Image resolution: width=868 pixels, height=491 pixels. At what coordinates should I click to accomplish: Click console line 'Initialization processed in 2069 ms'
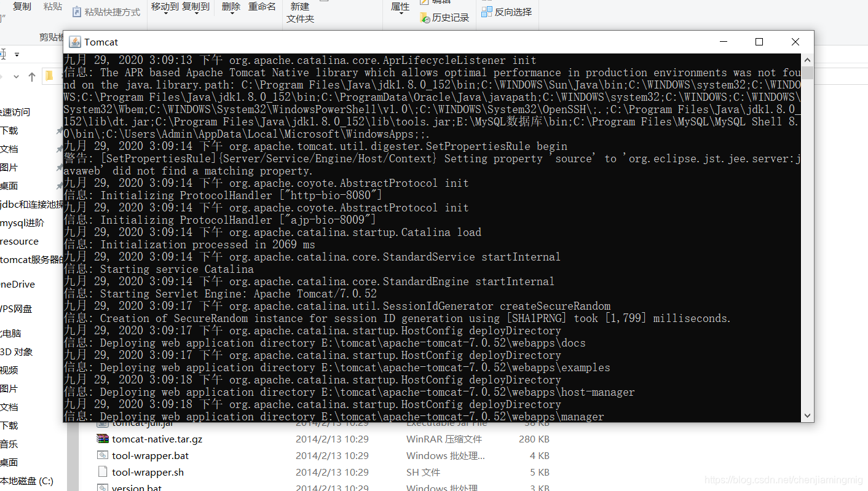pos(189,245)
